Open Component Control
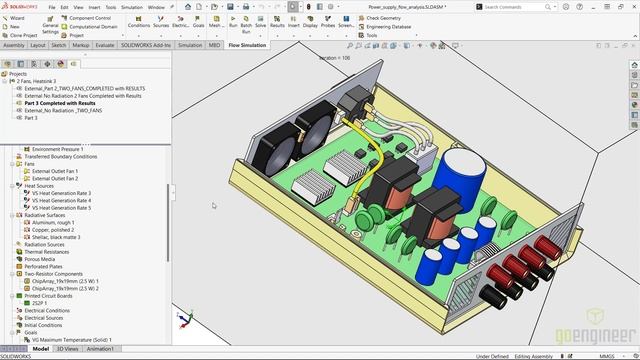Viewport: 640px width, 360px height. (x=86, y=18)
